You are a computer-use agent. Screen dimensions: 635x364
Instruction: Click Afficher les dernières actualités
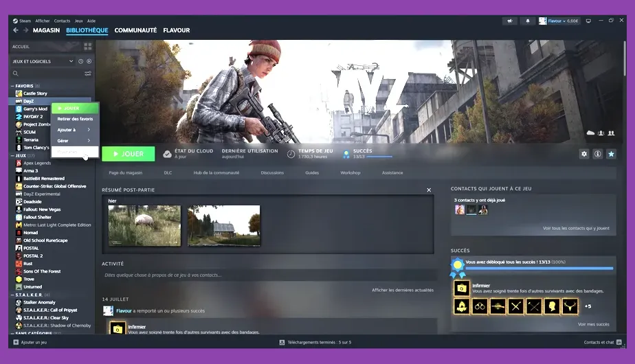pos(403,290)
